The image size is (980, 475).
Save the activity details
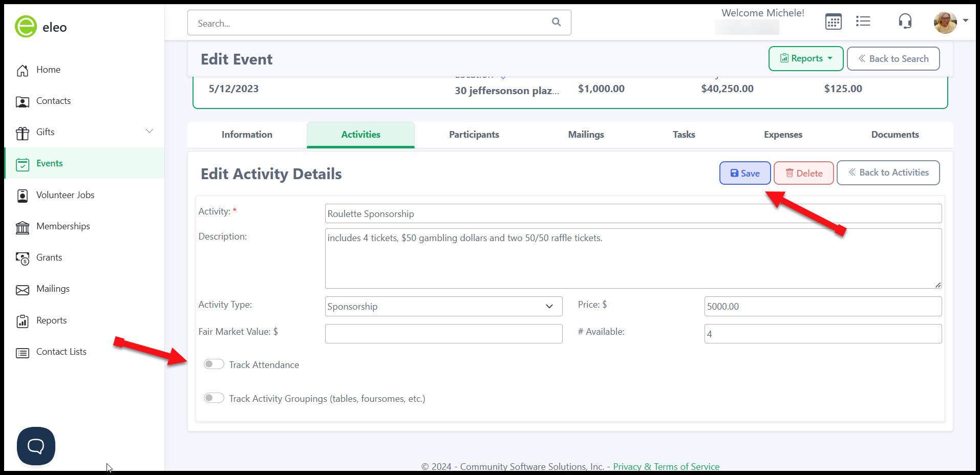click(745, 173)
